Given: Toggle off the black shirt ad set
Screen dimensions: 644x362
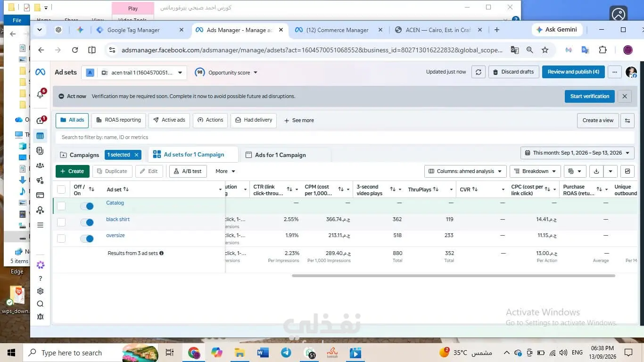Looking at the screenshot, I should [x=87, y=222].
